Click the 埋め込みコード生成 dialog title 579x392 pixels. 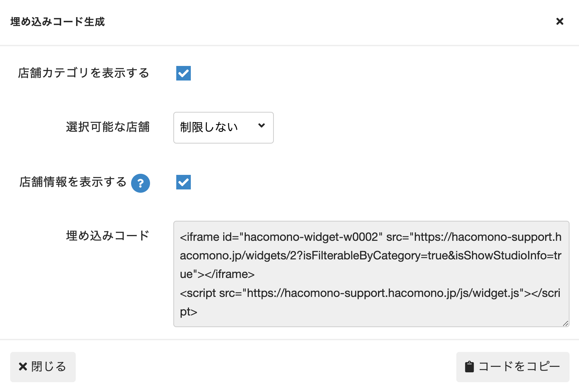click(58, 22)
